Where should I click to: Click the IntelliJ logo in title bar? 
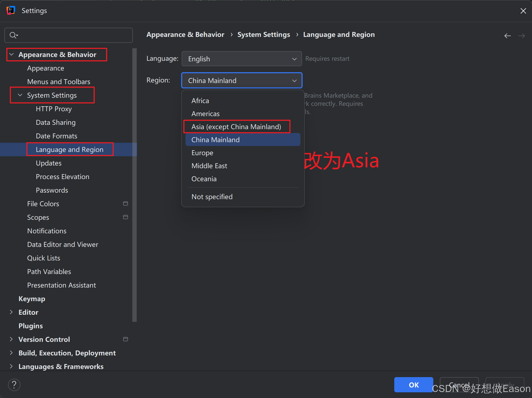click(x=11, y=11)
